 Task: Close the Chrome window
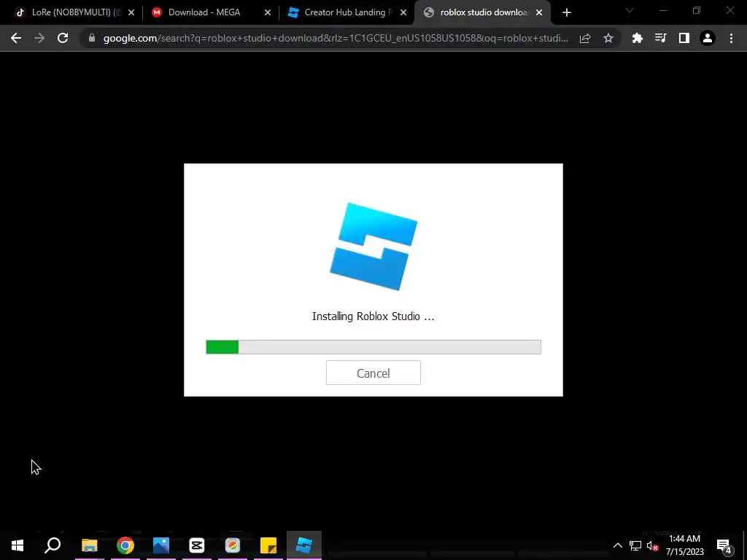coord(729,10)
